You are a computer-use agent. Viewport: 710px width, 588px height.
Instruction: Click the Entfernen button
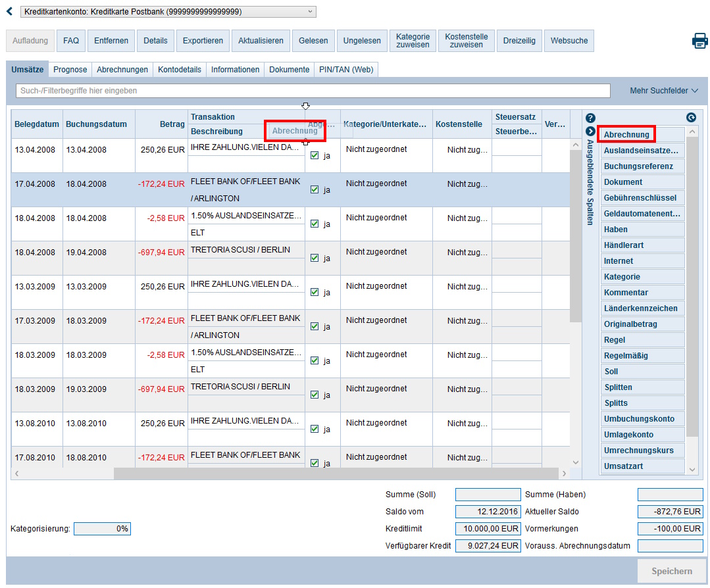click(x=111, y=41)
